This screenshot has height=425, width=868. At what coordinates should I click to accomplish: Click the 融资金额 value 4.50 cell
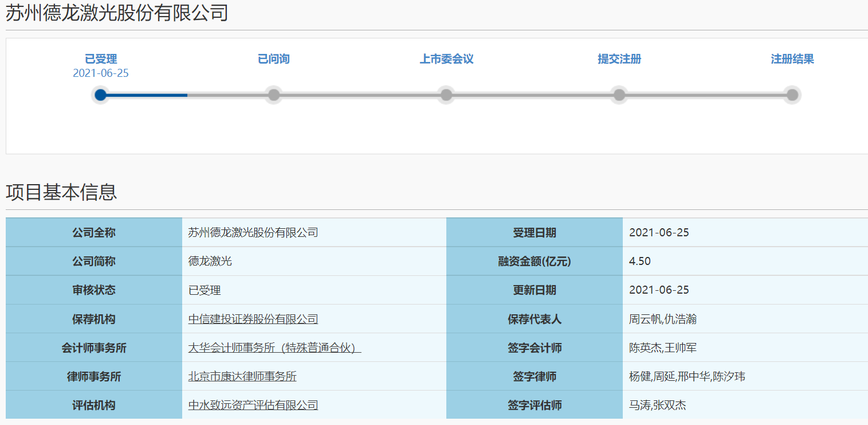[640, 262]
